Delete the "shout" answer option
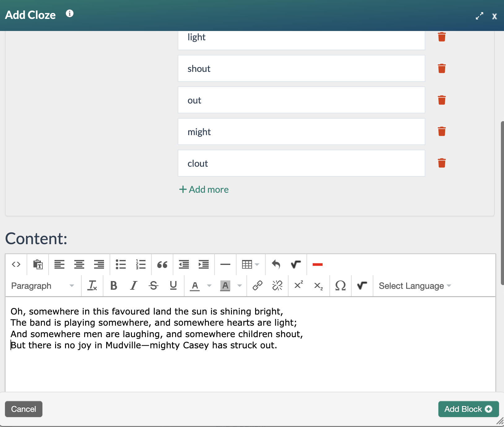The height and width of the screenshot is (427, 504). (x=442, y=68)
